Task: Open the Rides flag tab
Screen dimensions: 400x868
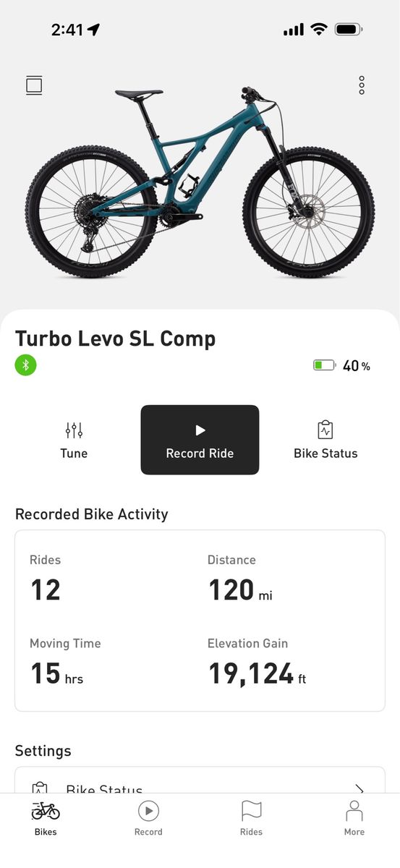Action: [x=251, y=819]
